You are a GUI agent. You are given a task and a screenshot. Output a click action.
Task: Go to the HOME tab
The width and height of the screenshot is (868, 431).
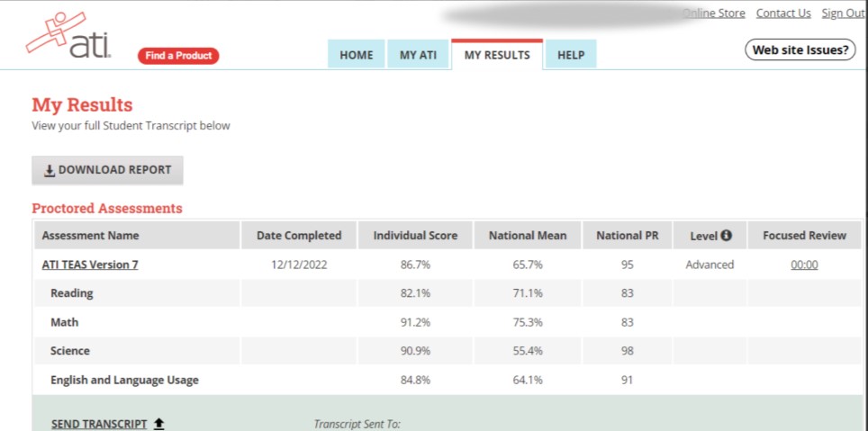[356, 55]
